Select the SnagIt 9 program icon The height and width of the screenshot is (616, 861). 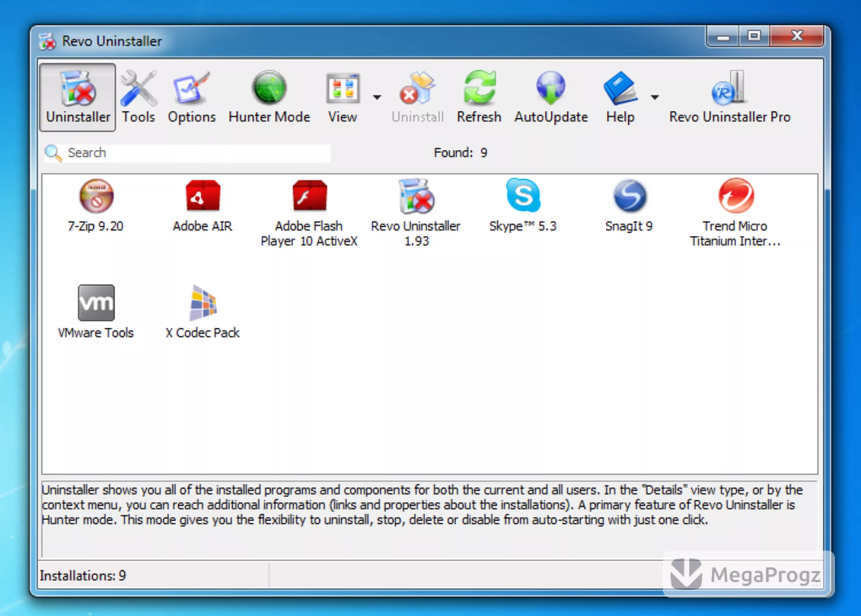(x=630, y=196)
